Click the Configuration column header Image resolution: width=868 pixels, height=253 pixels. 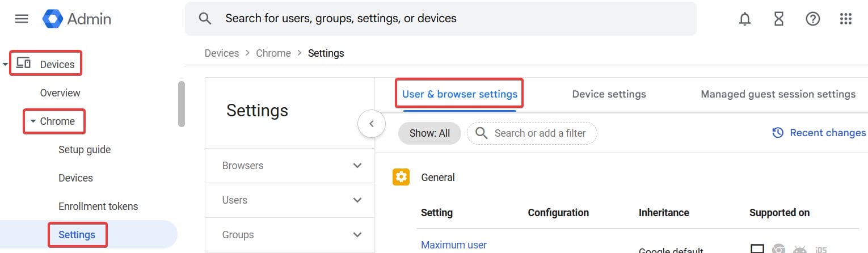[558, 213]
